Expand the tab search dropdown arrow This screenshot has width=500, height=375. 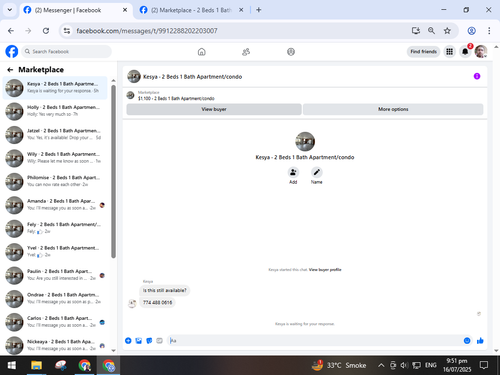click(x=10, y=10)
